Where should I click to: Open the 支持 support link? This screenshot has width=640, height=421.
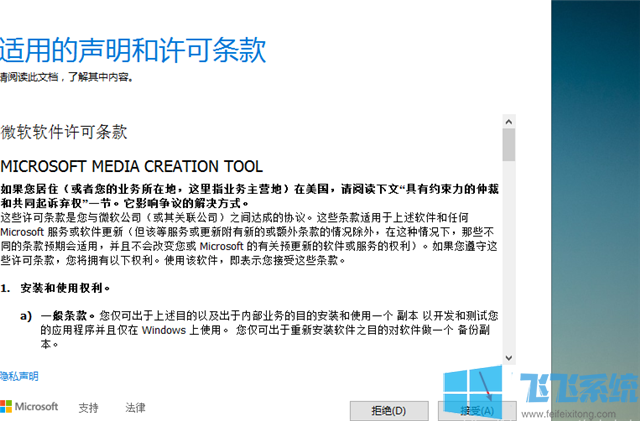coord(89,408)
